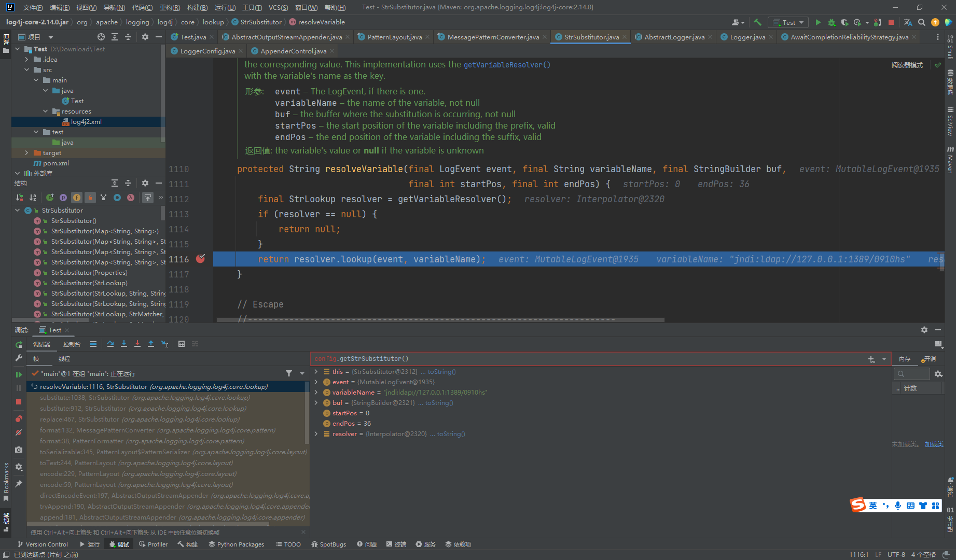The image size is (956, 560).
Task: Switch to the PatternLayout.java tab
Action: 394,37
